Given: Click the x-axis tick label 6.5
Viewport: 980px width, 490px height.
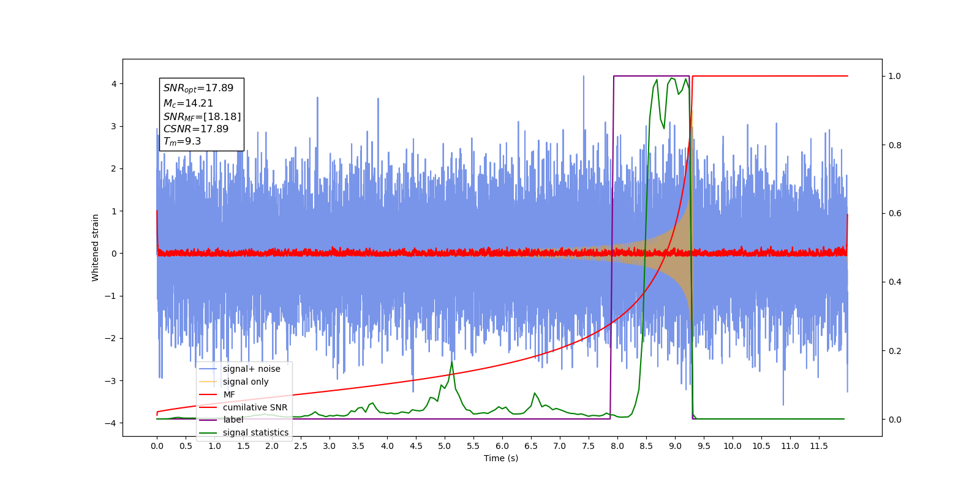Looking at the screenshot, I should [x=531, y=446].
